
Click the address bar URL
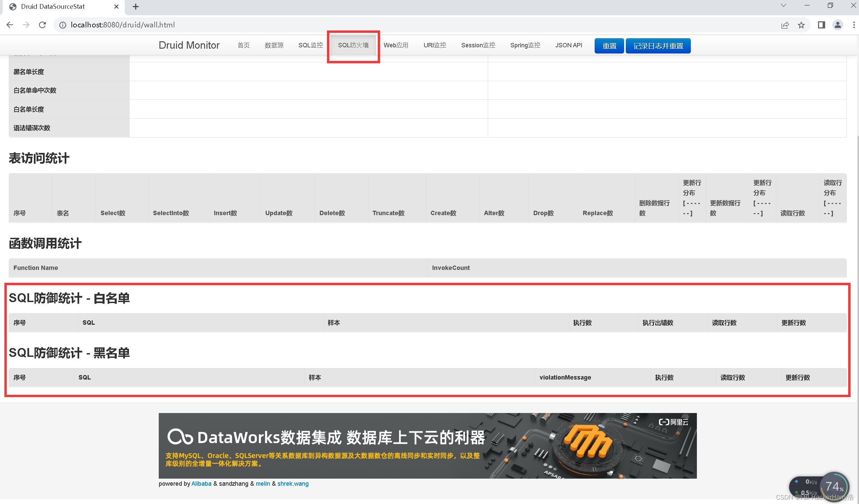coord(123,25)
